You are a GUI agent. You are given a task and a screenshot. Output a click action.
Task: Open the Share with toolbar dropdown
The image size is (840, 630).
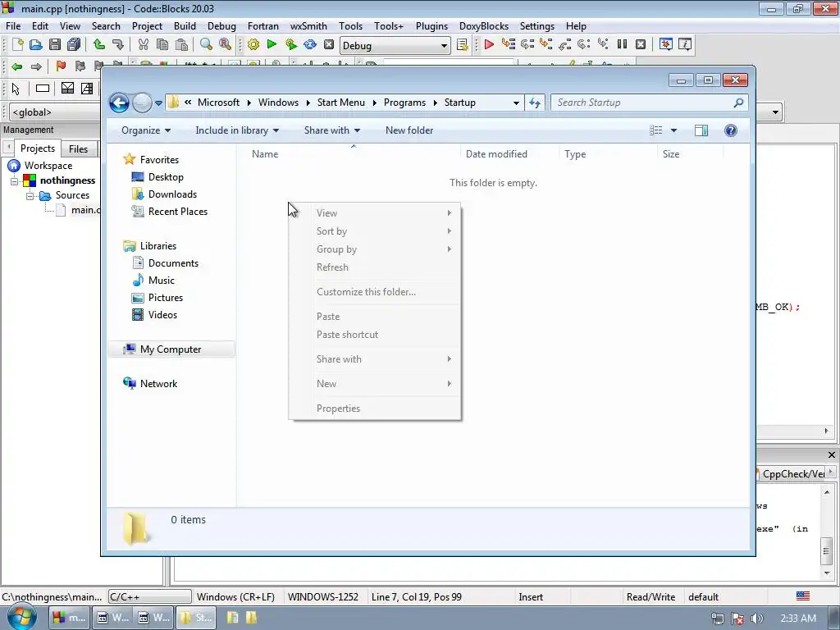click(x=332, y=130)
